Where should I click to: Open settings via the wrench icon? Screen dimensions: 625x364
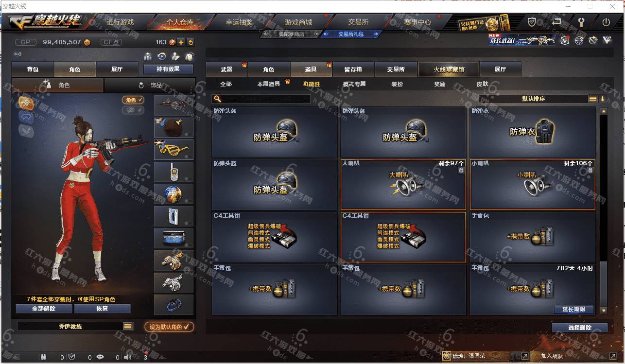tap(581, 22)
